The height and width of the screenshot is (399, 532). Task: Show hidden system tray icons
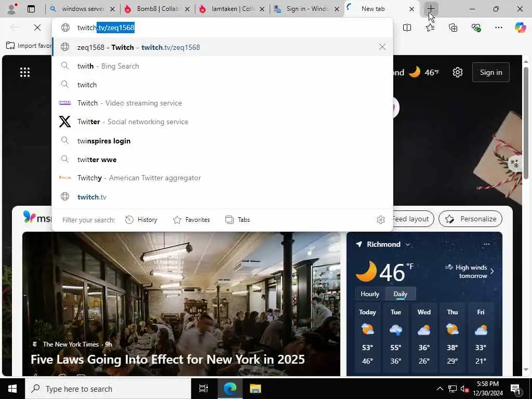click(440, 389)
